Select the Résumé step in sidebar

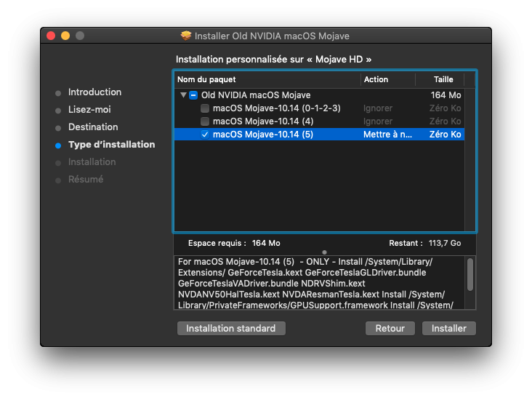coord(86,180)
